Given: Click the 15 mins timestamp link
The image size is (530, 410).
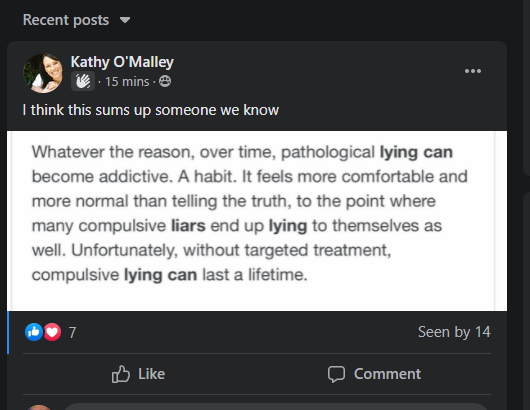Looking at the screenshot, I should click(127, 81).
